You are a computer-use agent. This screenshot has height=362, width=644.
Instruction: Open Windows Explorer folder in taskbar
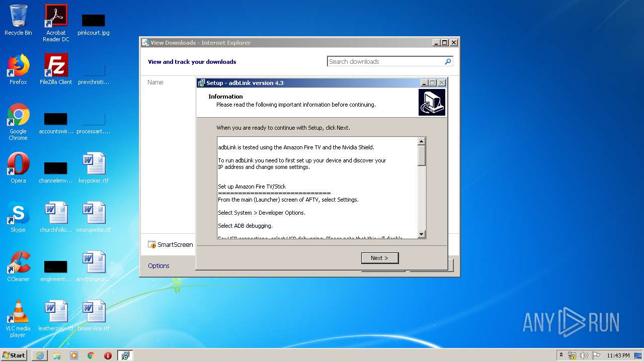pos(57,355)
